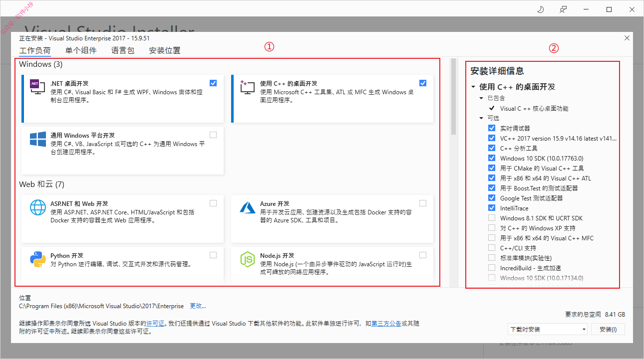Image resolution: width=644 pixels, height=359 pixels.
Task: Click the Python development snake icon
Action: (38, 259)
